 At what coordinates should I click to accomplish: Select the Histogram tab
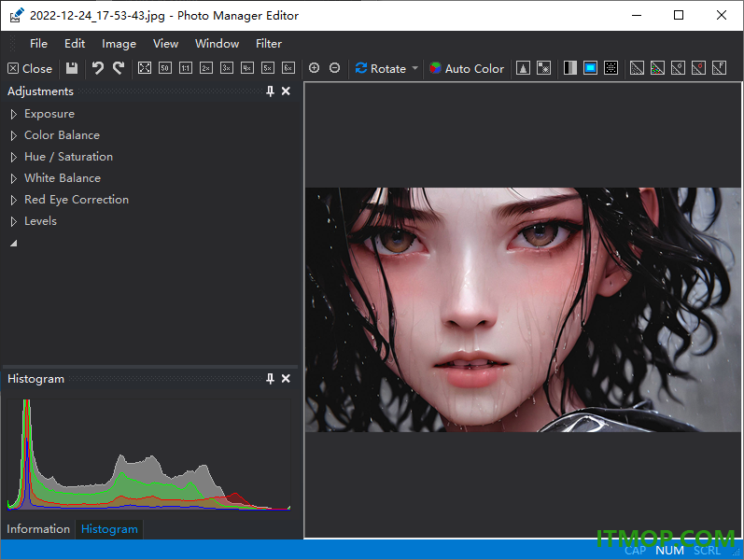(109, 528)
